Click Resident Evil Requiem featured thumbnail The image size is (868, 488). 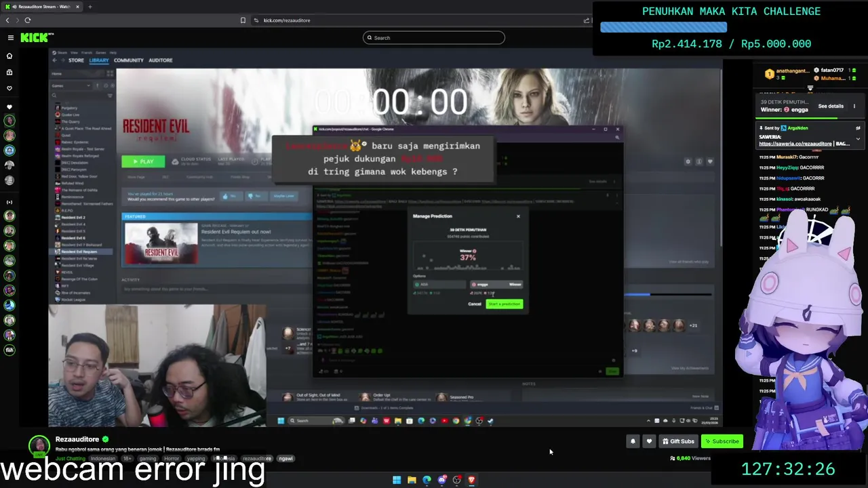click(161, 243)
